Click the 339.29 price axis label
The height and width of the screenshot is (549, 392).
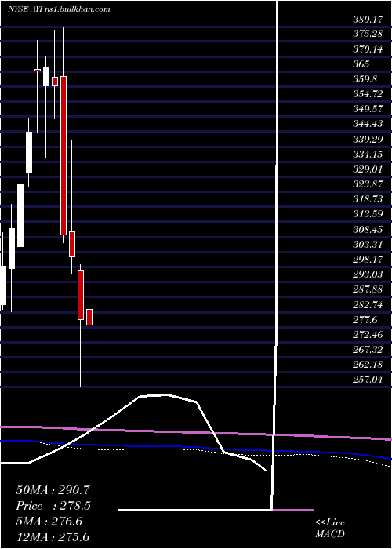[x=368, y=139]
